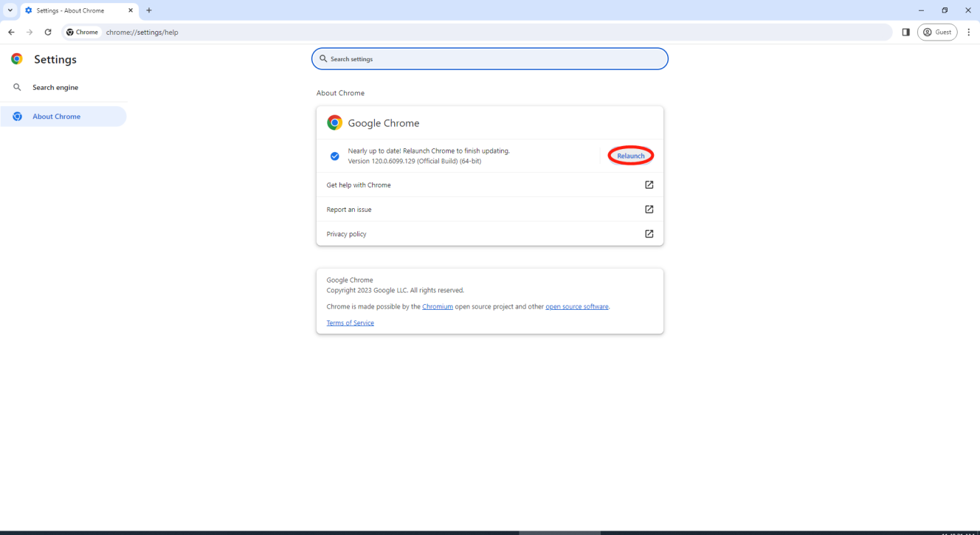This screenshot has width=980, height=535.
Task: Select Search engine in the sidebar
Action: click(55, 87)
